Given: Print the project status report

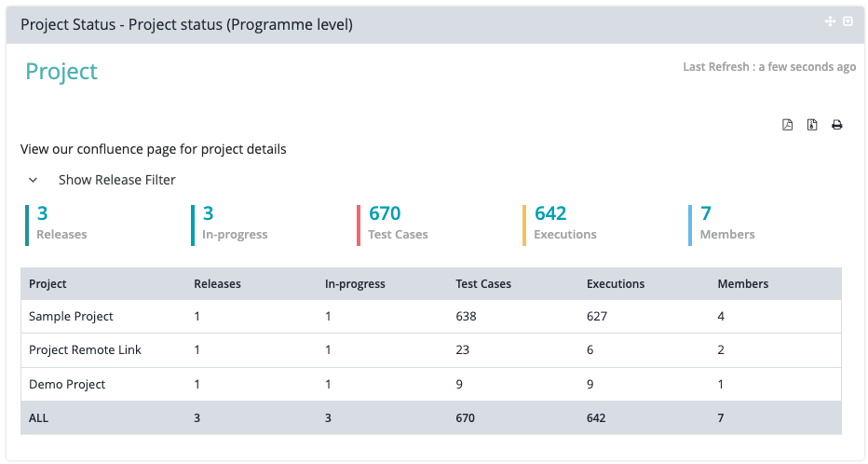Looking at the screenshot, I should [836, 125].
